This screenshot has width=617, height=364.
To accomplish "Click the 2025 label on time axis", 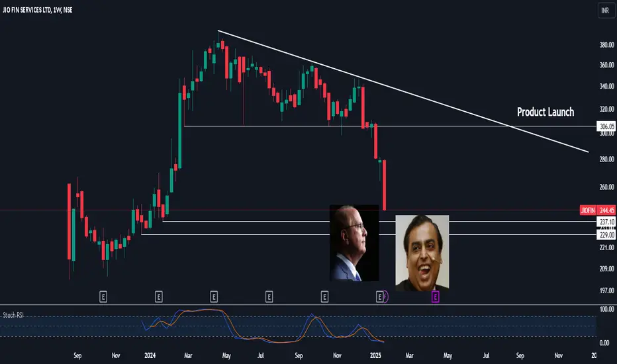I will (375, 355).
